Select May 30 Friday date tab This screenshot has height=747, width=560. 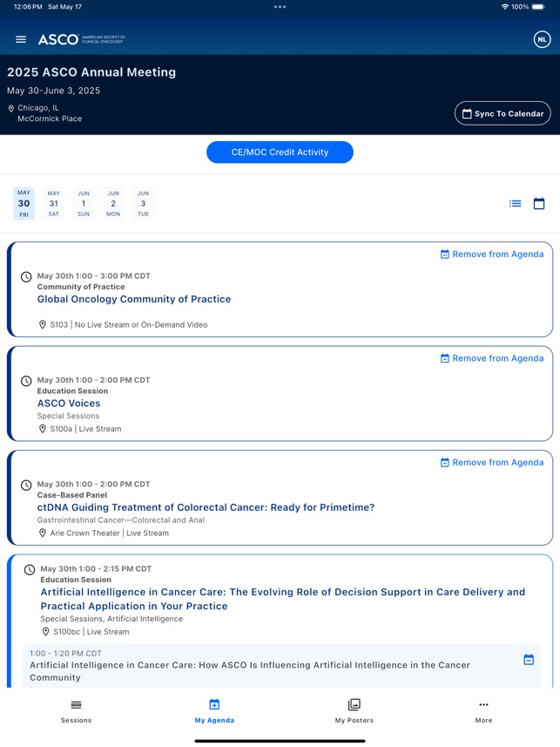pos(24,203)
